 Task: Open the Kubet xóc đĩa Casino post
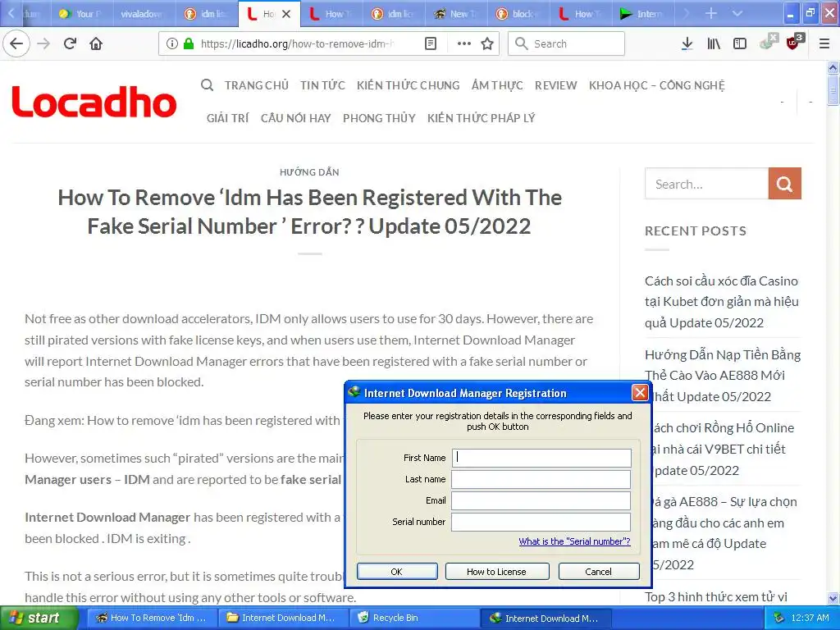[x=722, y=302]
